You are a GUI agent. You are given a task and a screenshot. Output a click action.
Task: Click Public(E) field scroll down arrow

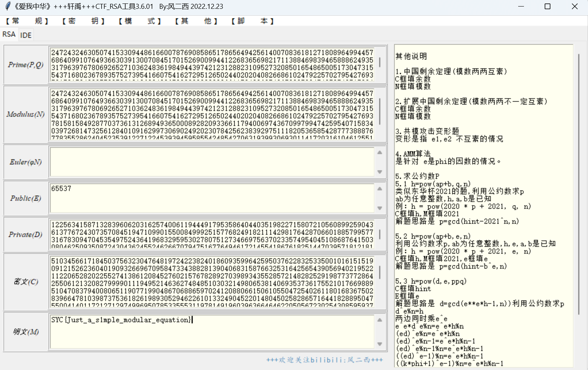380,208
